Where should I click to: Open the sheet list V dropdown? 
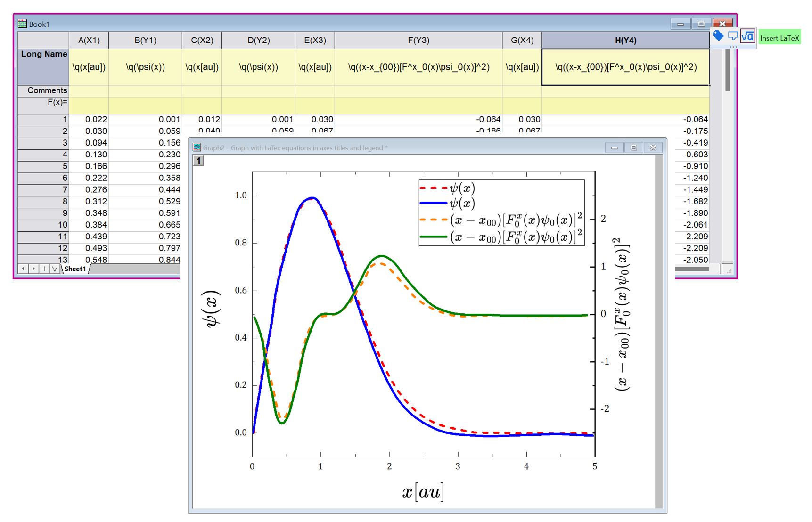point(55,269)
